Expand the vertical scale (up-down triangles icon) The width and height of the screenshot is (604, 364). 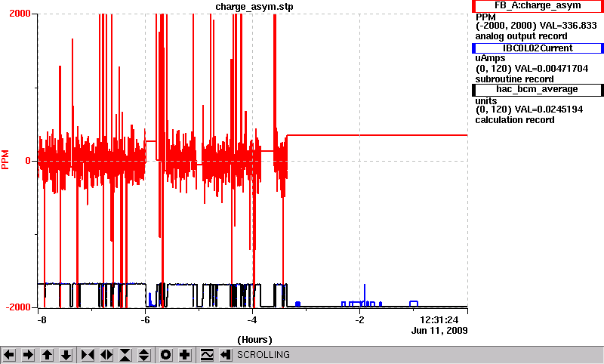click(x=144, y=355)
